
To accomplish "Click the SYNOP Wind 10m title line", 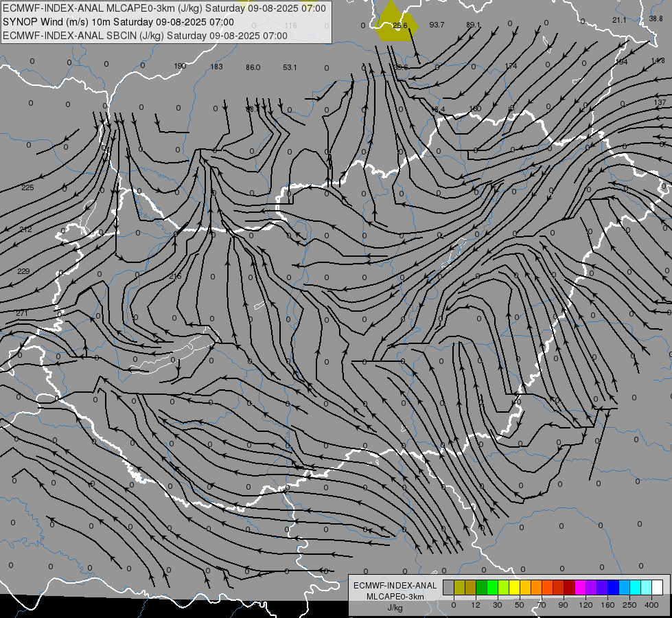I will (118, 22).
